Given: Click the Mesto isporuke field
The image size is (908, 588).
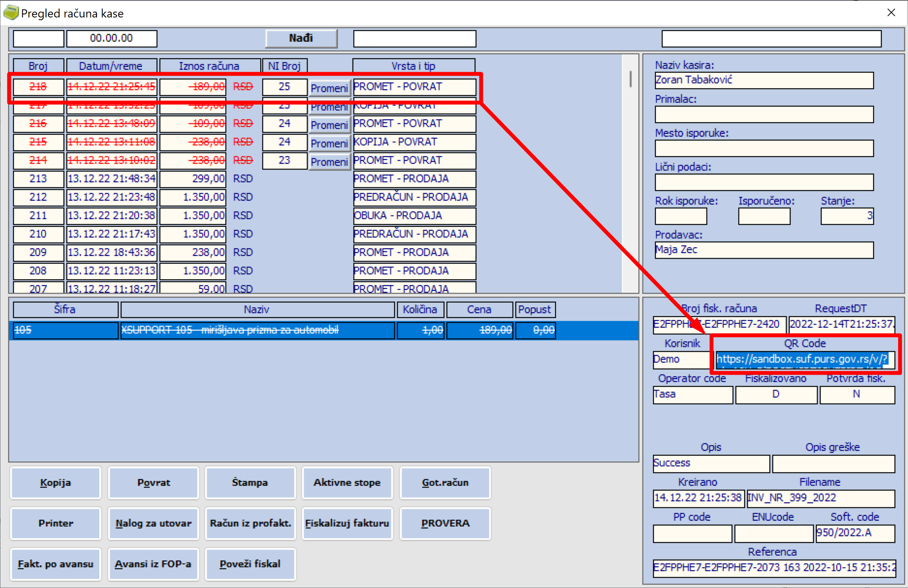Looking at the screenshot, I should [x=764, y=148].
